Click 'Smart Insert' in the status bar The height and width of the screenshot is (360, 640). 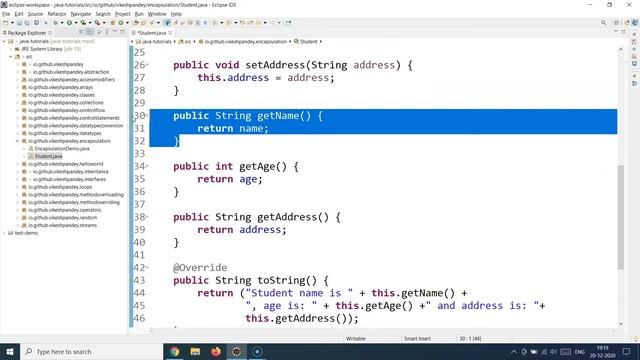pyautogui.click(x=417, y=338)
